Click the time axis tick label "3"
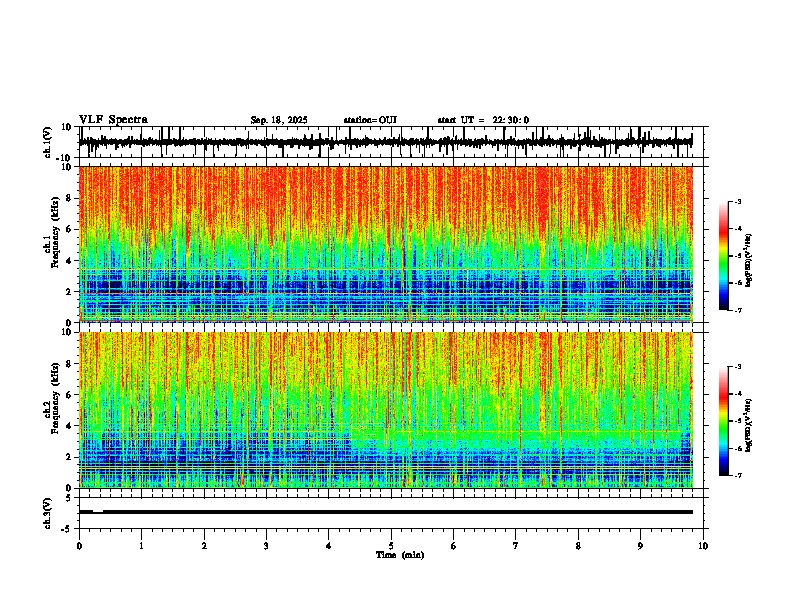Screen dimensions: 792x612 pyautogui.click(x=266, y=546)
